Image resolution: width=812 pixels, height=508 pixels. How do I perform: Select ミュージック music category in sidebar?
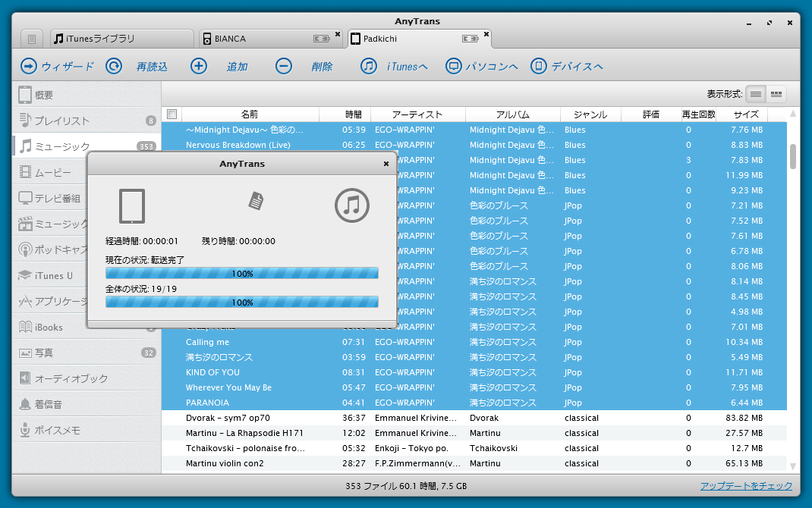coord(87,146)
